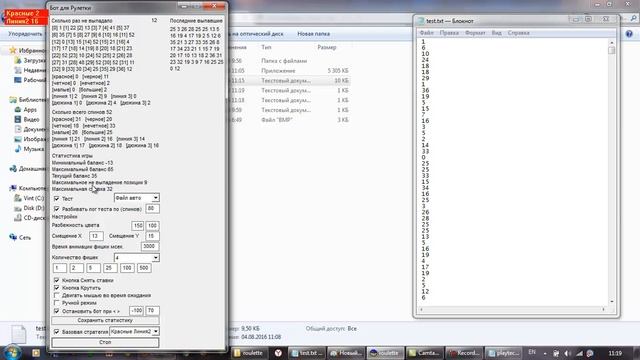Click the Тип column header in Explorer
Image resolution: width=640 pixels, height=360 pixels.
[266, 47]
